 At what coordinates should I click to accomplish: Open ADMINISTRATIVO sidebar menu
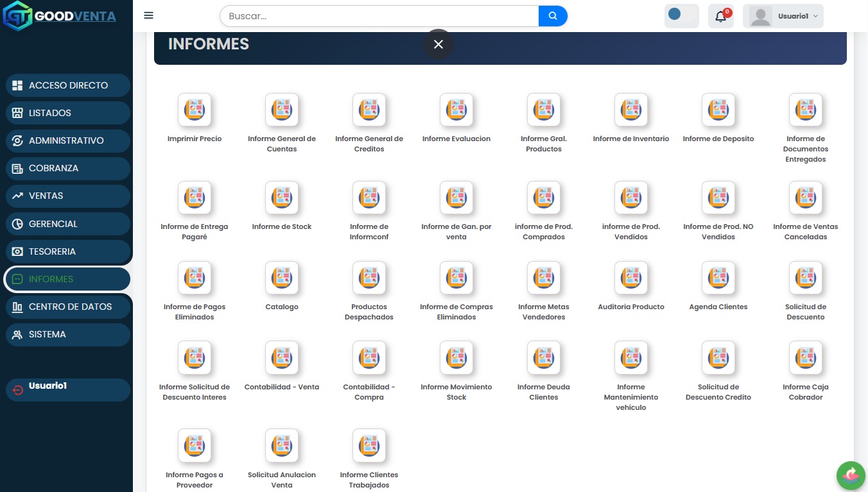point(68,140)
